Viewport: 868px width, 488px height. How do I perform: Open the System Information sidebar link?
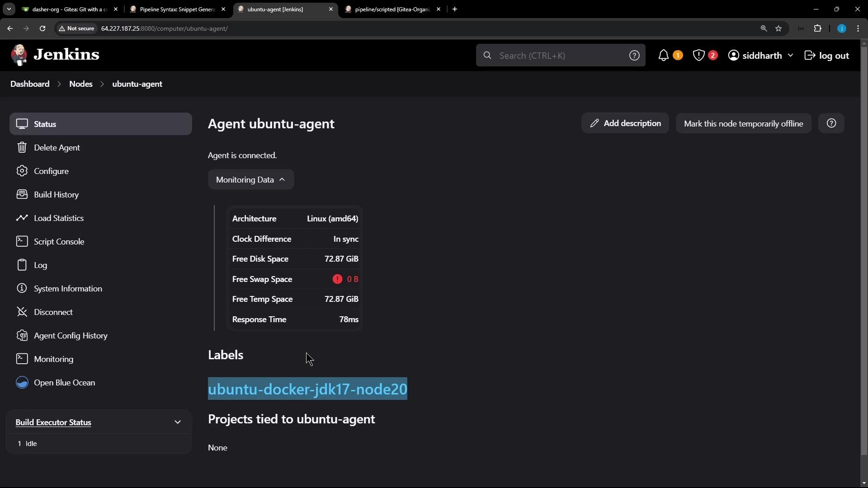click(x=101, y=288)
